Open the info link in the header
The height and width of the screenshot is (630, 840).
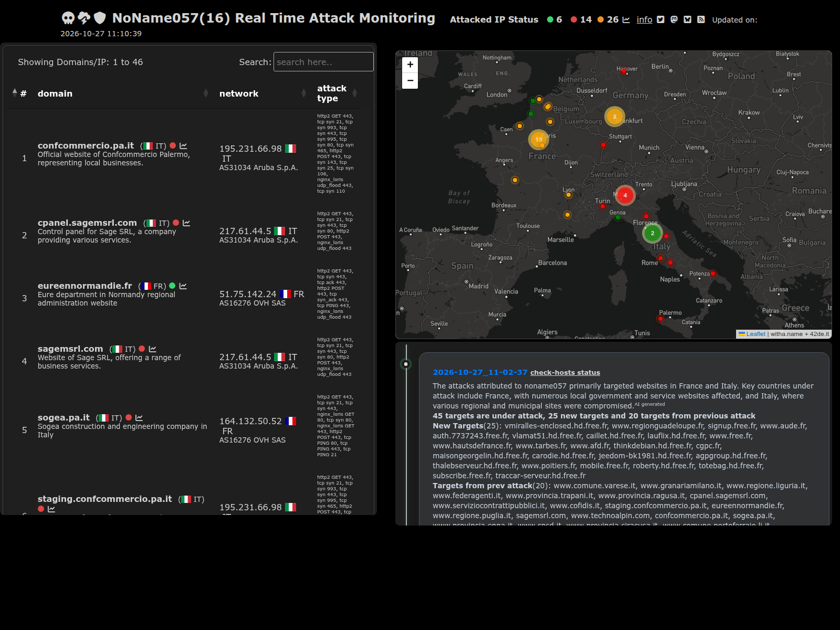(x=644, y=19)
